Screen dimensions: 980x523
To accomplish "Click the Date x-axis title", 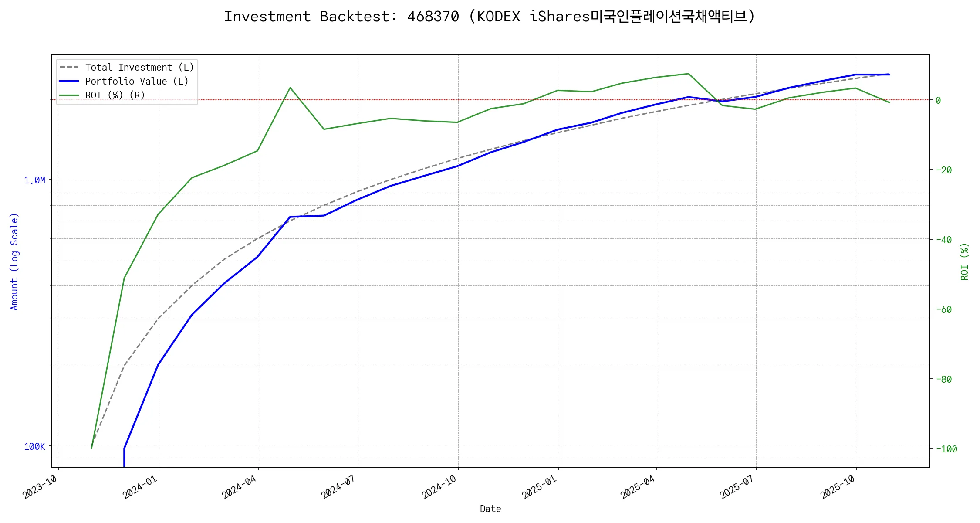I will coord(490,509).
